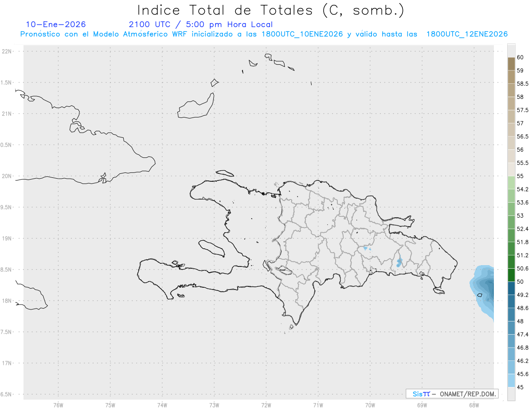Click the latitude label "22N"
Screen dimensions: 532x411
pyautogui.click(x=8, y=51)
